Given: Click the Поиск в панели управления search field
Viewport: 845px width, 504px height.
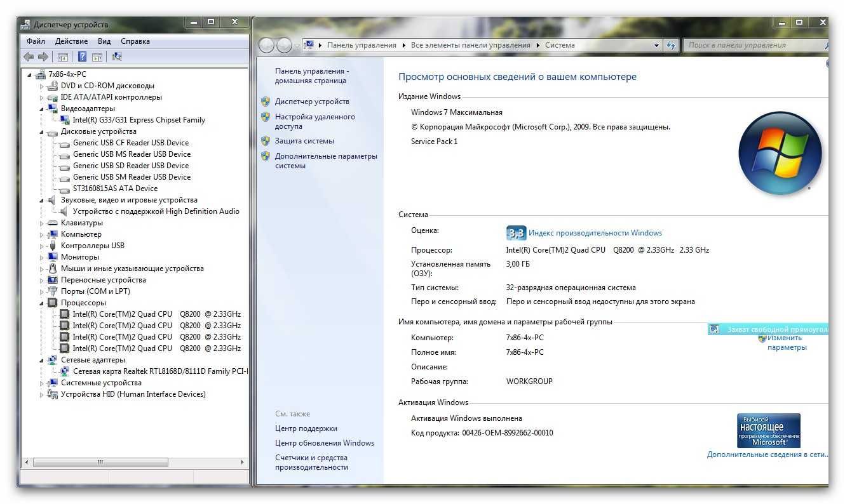Looking at the screenshot, I should click(755, 45).
